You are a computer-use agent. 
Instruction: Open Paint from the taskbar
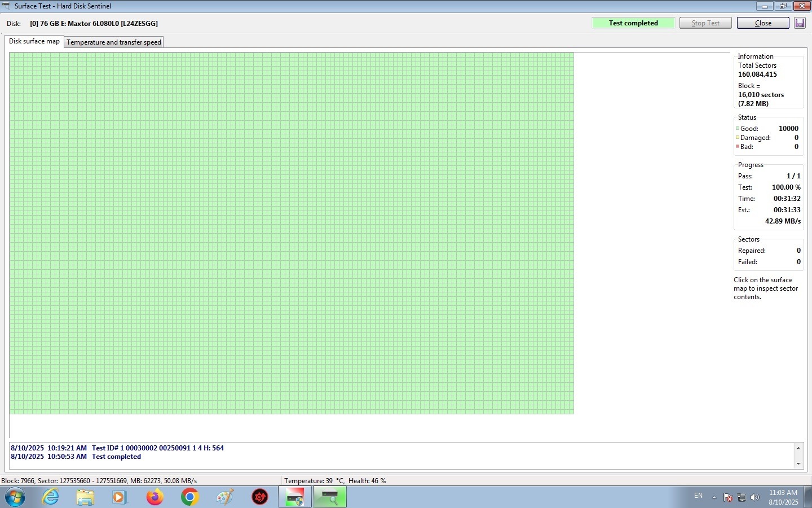click(224, 497)
